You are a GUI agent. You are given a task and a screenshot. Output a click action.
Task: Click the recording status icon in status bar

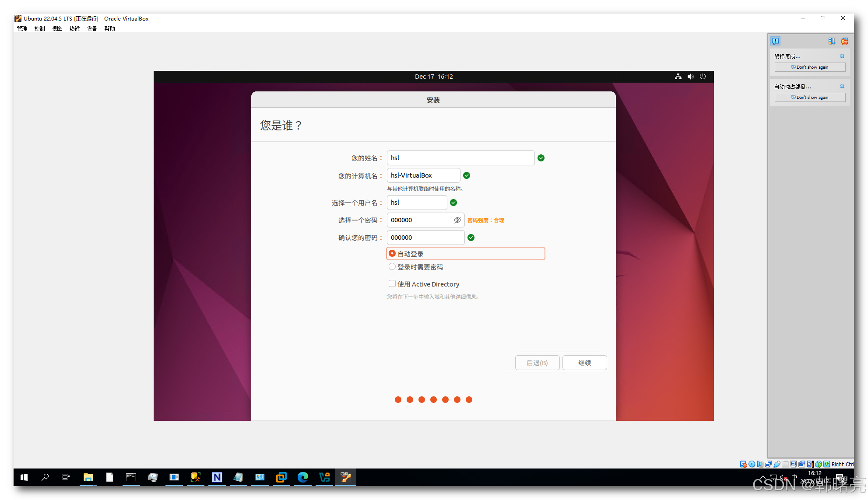click(802, 464)
